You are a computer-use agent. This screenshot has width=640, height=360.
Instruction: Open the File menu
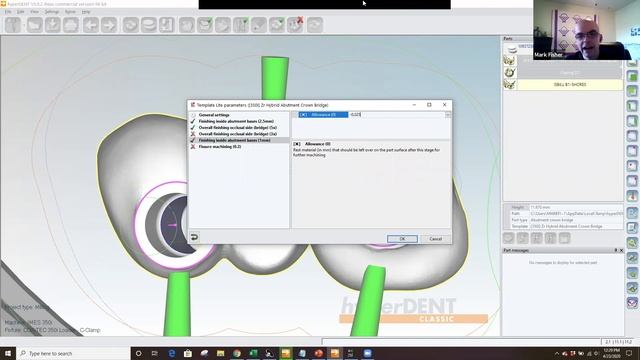(x=8, y=12)
